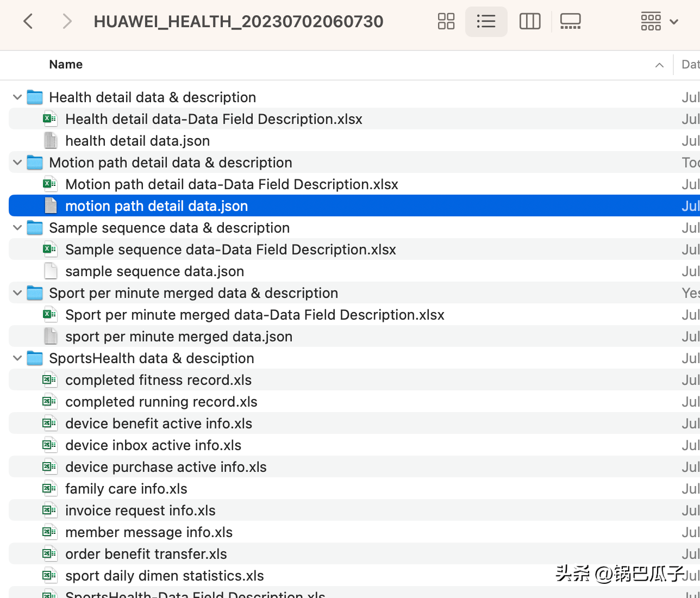Viewport: 700px width, 598px height.
Task: Switch to list view
Action: [486, 22]
